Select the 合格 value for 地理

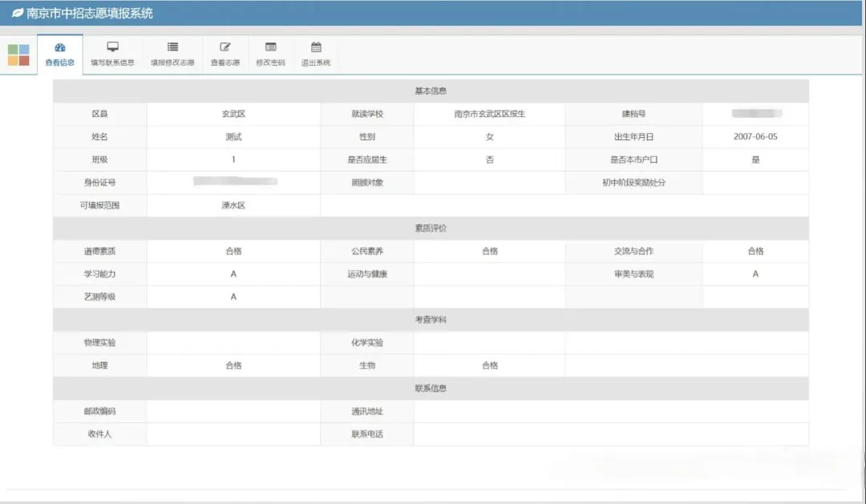point(233,365)
